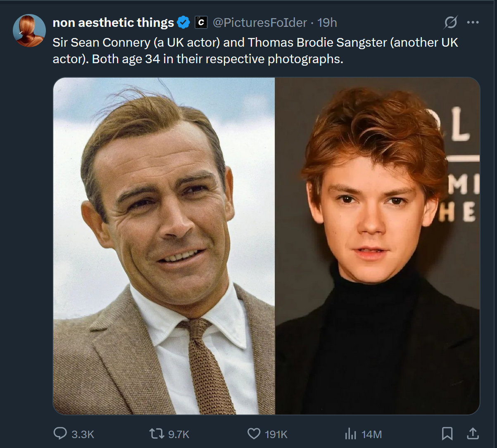Click the 191K likes count
Screen dimensions: 497x448
tap(276, 434)
